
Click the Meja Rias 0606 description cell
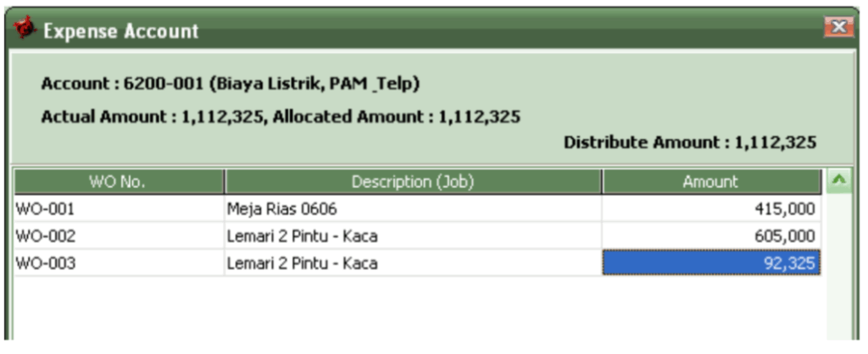click(x=413, y=209)
